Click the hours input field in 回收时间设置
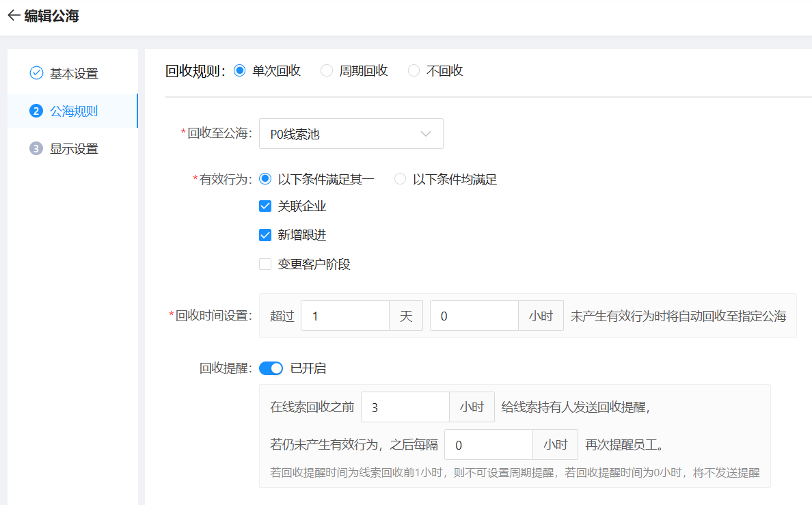The image size is (812, 505). tap(474, 316)
